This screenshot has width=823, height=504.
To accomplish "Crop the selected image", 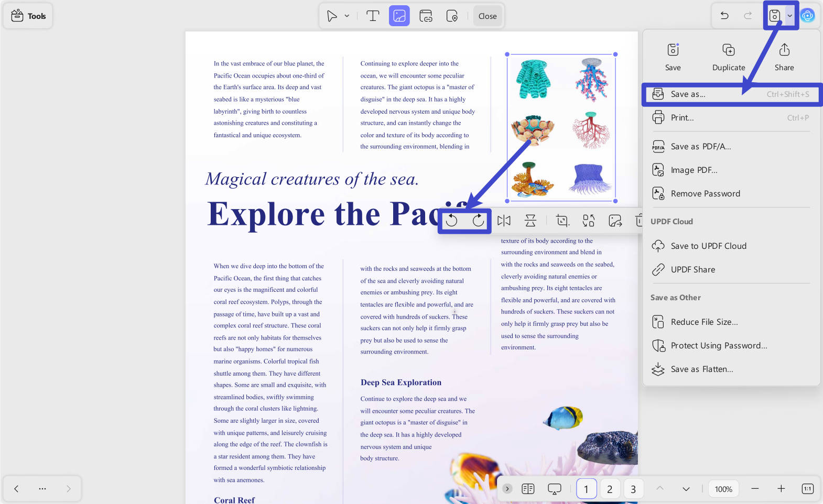I will tap(562, 221).
